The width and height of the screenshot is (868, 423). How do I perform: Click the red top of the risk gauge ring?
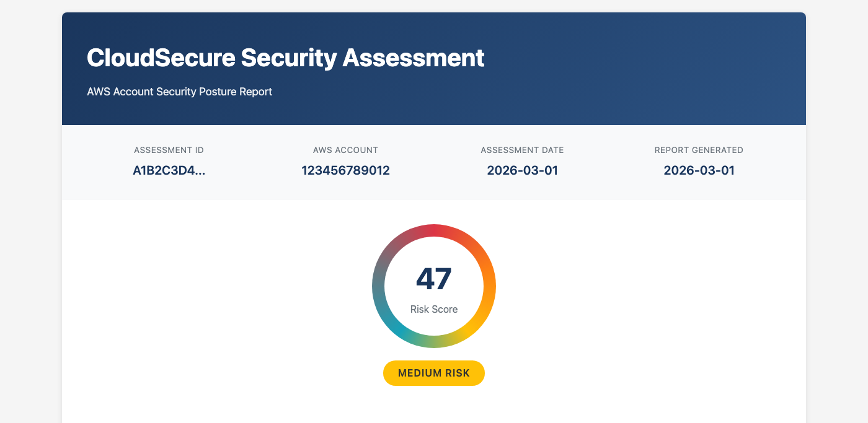[434, 230]
